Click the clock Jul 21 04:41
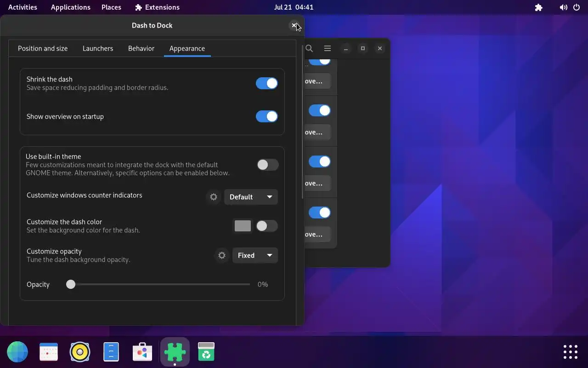Screen dimensions: 588x368 [x=294, y=7]
